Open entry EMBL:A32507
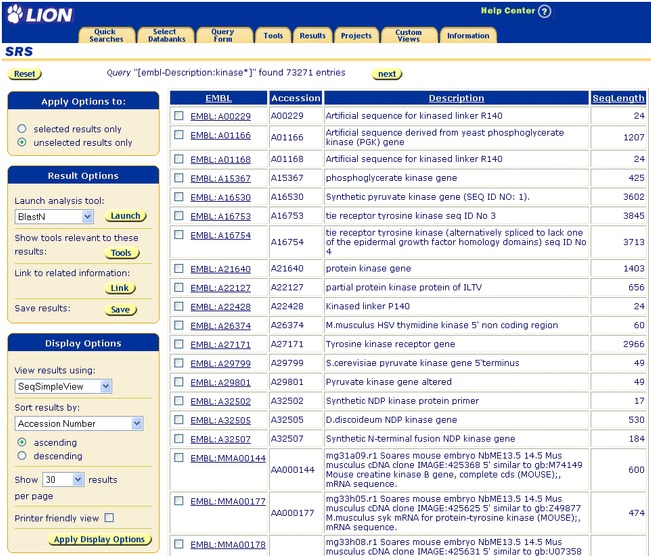 point(220,439)
